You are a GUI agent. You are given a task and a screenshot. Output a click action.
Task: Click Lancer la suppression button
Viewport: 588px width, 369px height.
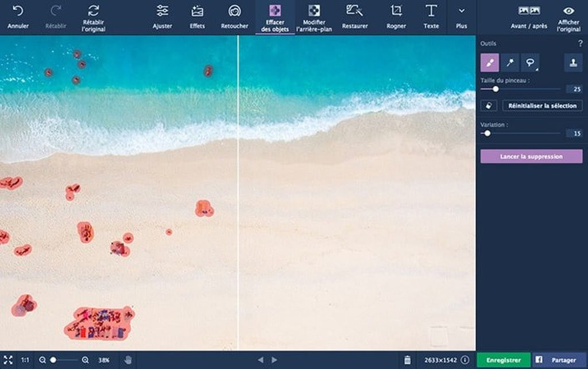(531, 156)
